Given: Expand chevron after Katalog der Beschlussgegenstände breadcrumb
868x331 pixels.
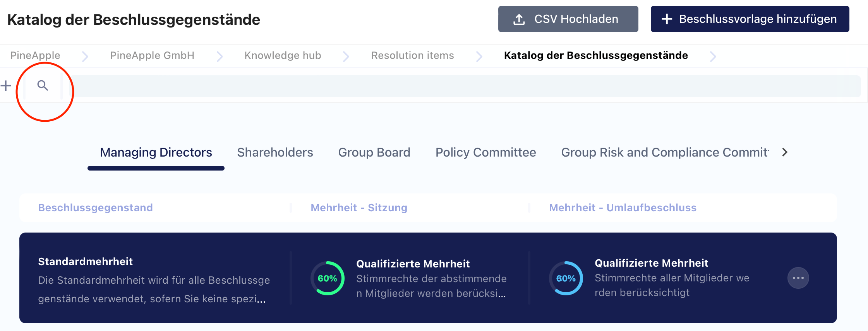Looking at the screenshot, I should (x=713, y=56).
